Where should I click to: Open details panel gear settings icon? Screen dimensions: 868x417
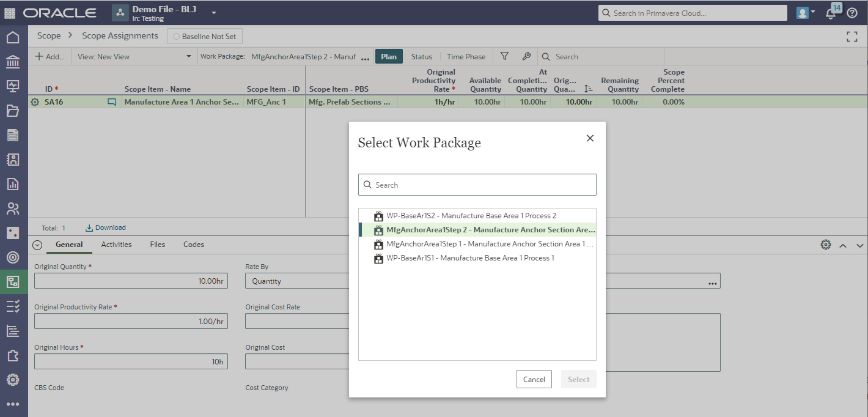[825, 245]
